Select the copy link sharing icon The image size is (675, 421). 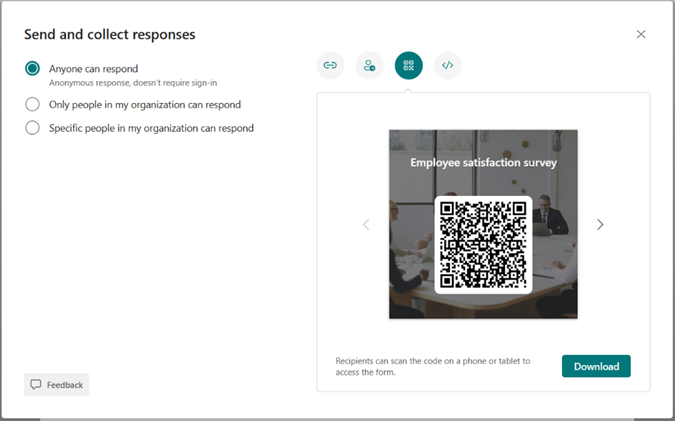coord(330,65)
